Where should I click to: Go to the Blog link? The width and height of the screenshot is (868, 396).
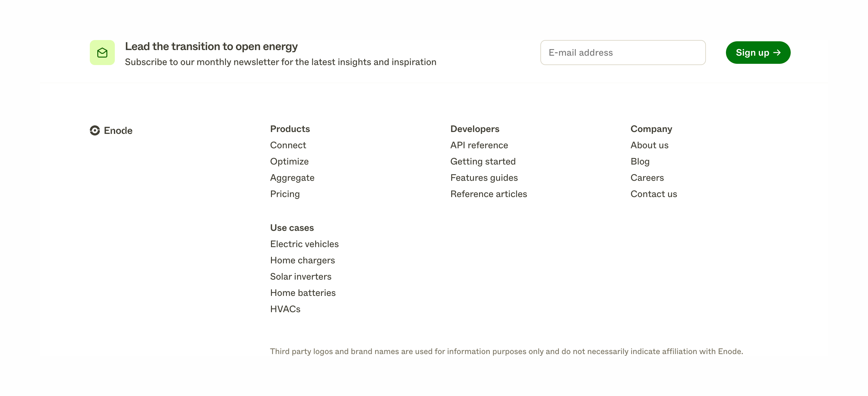(640, 161)
